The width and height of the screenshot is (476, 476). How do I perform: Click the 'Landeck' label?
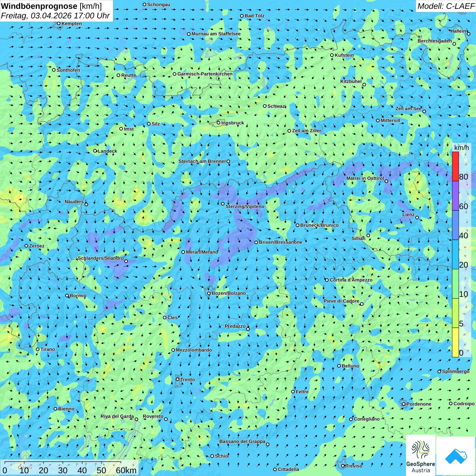(107, 151)
